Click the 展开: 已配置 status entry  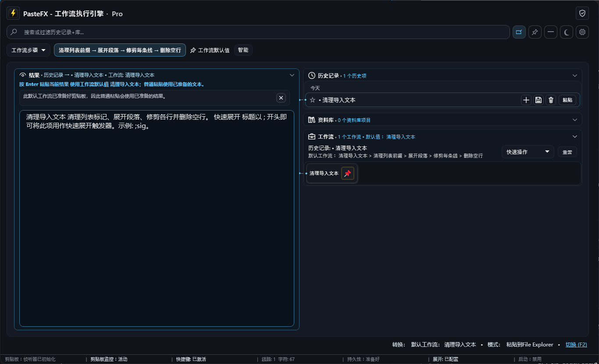point(446,359)
